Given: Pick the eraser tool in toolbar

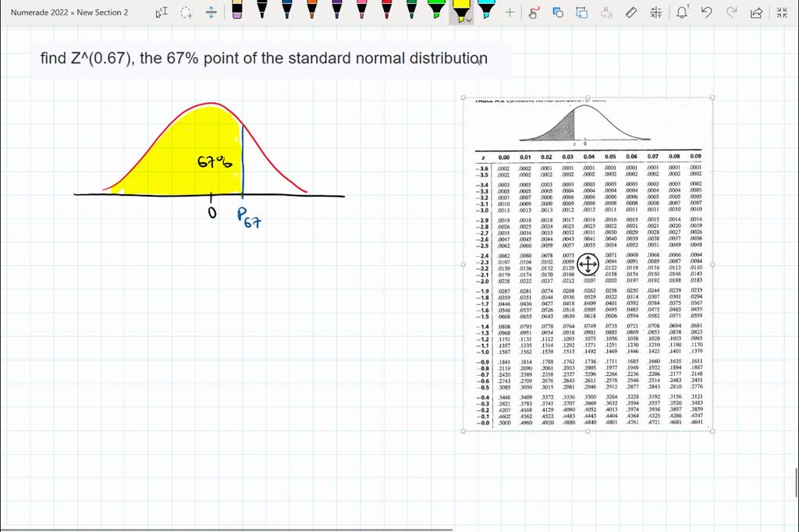Looking at the screenshot, I should [x=237, y=11].
